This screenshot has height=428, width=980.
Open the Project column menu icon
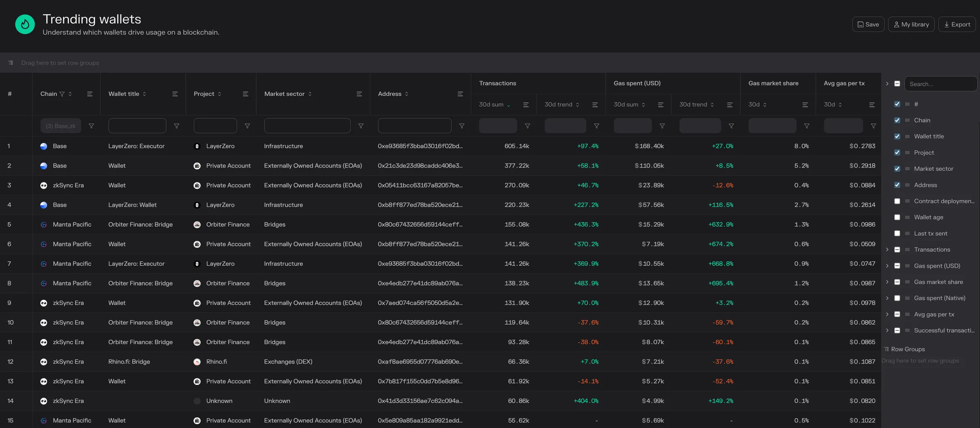[245, 94]
